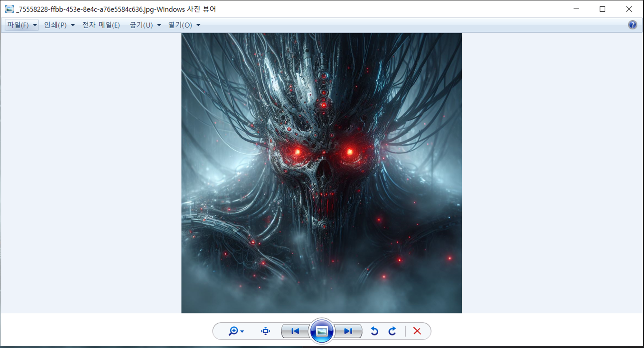Open the zoom dropdown arrow beside magnifier
Viewport: 644px width, 348px height.
coord(242,332)
